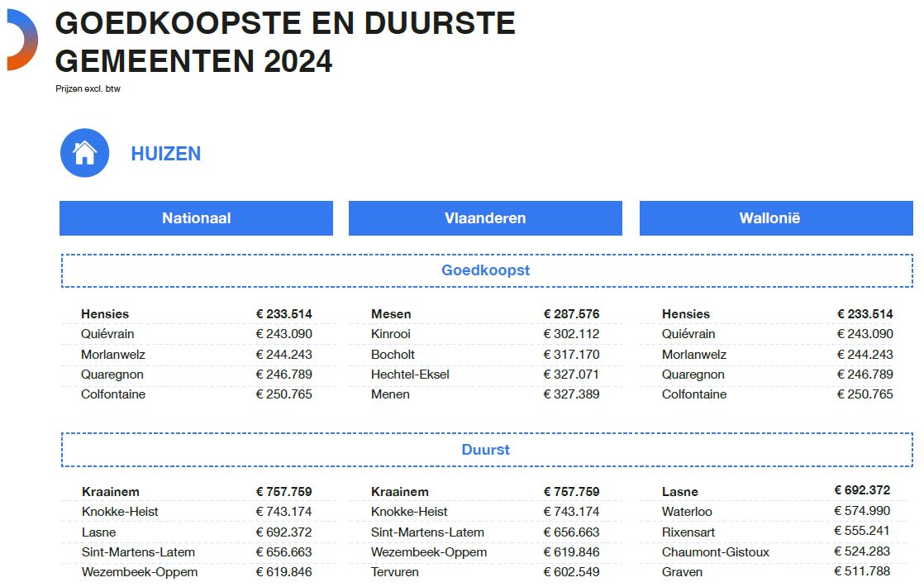The image size is (924, 587).
Task: Select Kraainem in the Vlaanderen Duurst list
Action: click(x=399, y=492)
